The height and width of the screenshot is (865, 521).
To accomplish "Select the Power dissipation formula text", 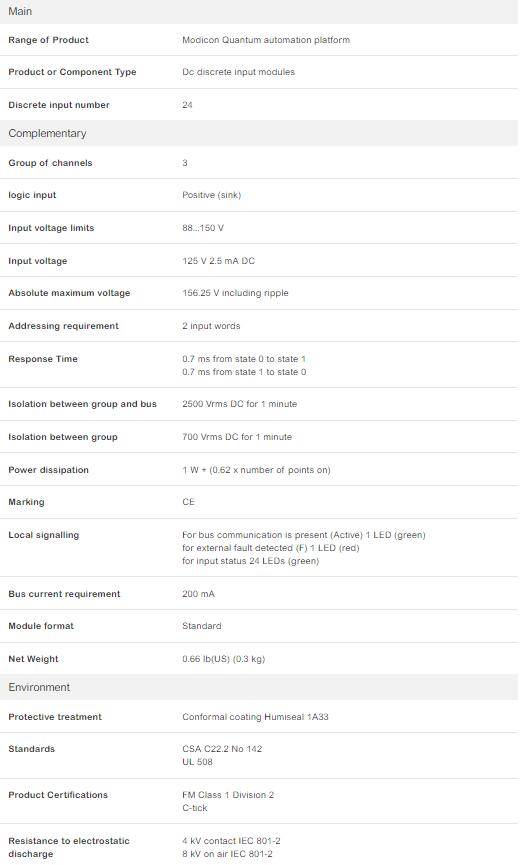I will click(x=256, y=470).
